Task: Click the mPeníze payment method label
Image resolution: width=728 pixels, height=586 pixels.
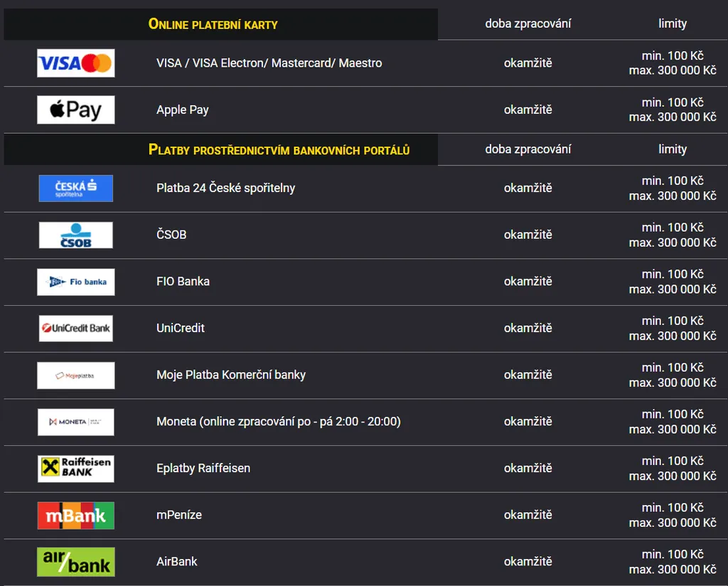Action: 179,515
